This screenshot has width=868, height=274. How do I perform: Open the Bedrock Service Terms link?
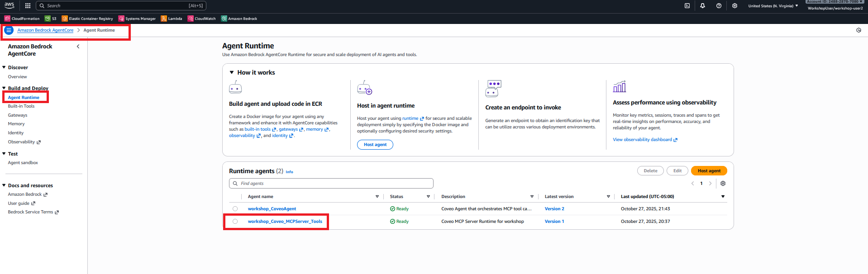pyautogui.click(x=33, y=212)
